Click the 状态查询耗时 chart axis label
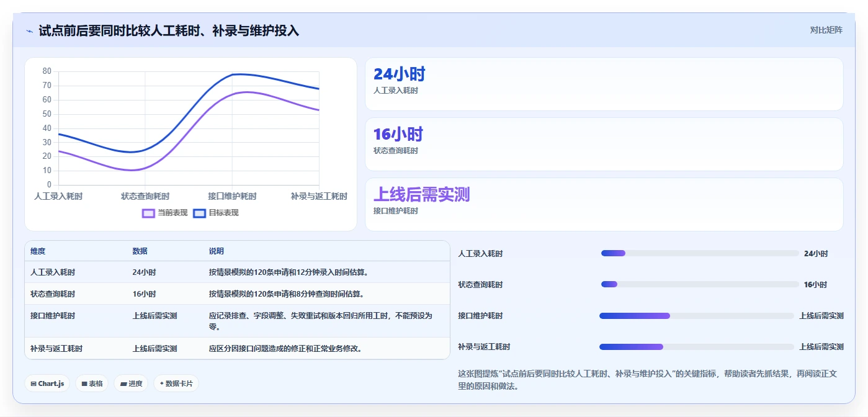 145,196
